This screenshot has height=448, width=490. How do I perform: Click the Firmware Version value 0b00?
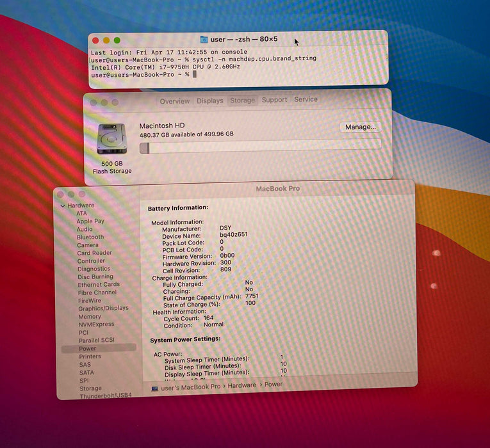(x=227, y=255)
